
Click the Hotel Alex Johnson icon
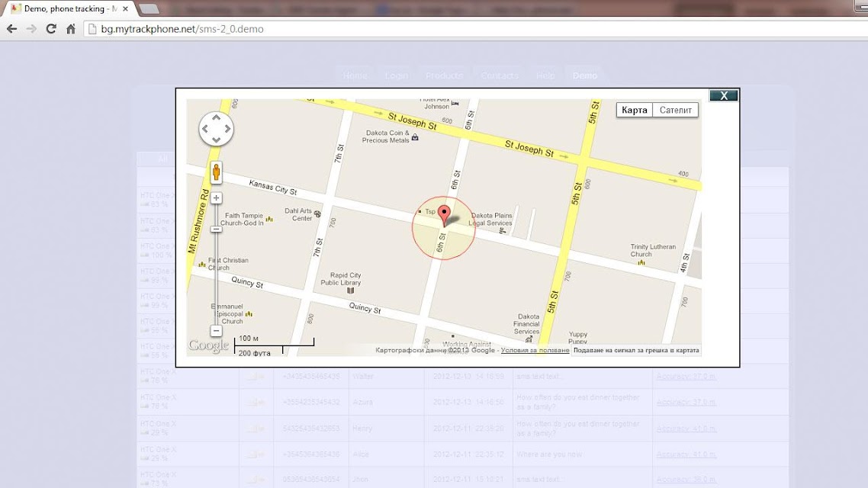coord(455,104)
